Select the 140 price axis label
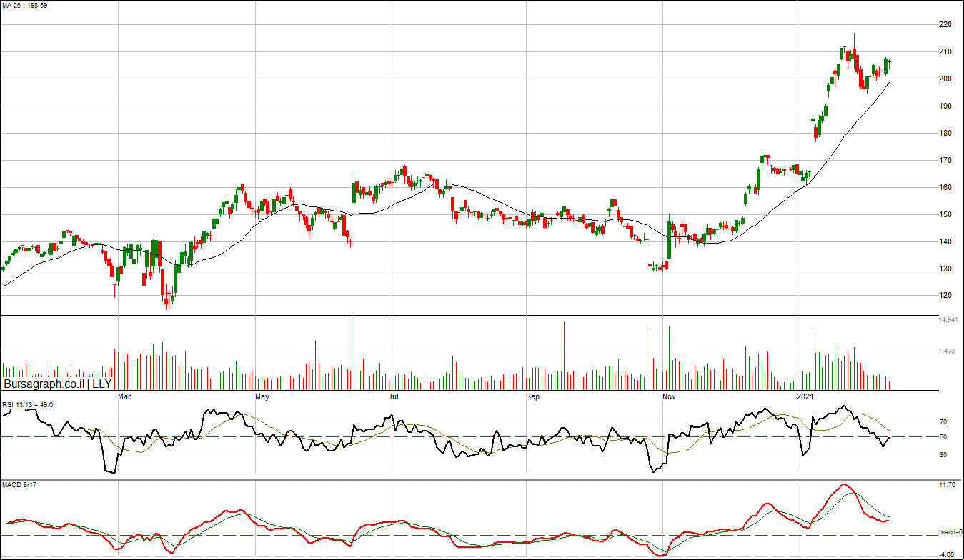The width and height of the screenshot is (964, 560). [x=945, y=241]
